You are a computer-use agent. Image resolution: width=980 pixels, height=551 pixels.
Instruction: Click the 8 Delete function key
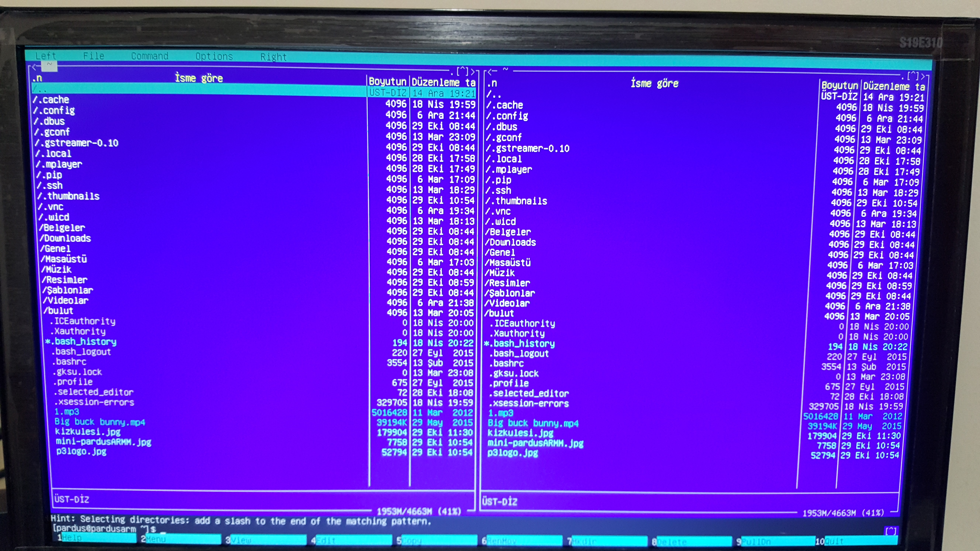(x=692, y=541)
